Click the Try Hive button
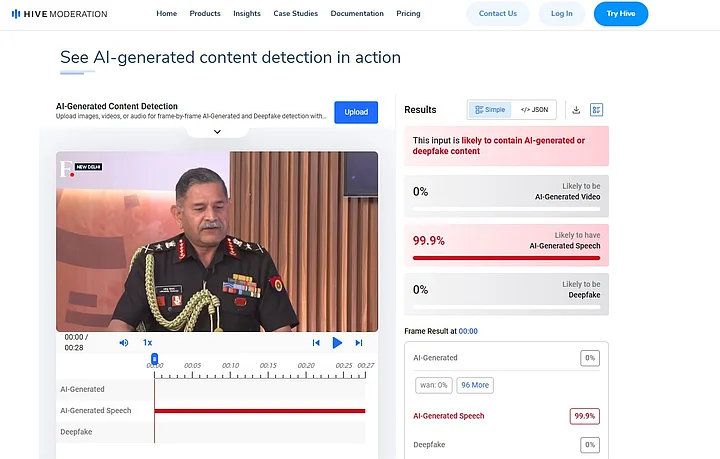Image resolution: width=720 pixels, height=459 pixels. [x=620, y=14]
